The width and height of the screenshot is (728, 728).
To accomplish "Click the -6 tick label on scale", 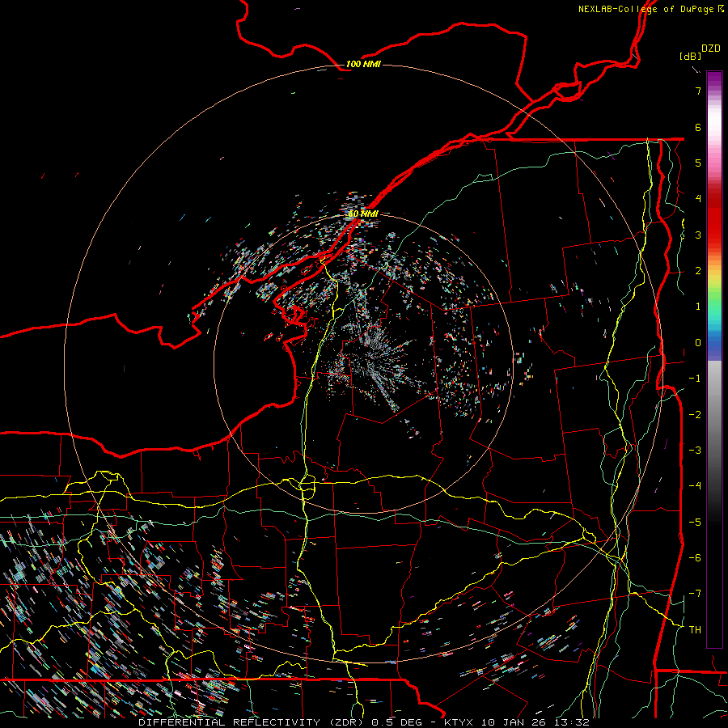I will point(695,558).
